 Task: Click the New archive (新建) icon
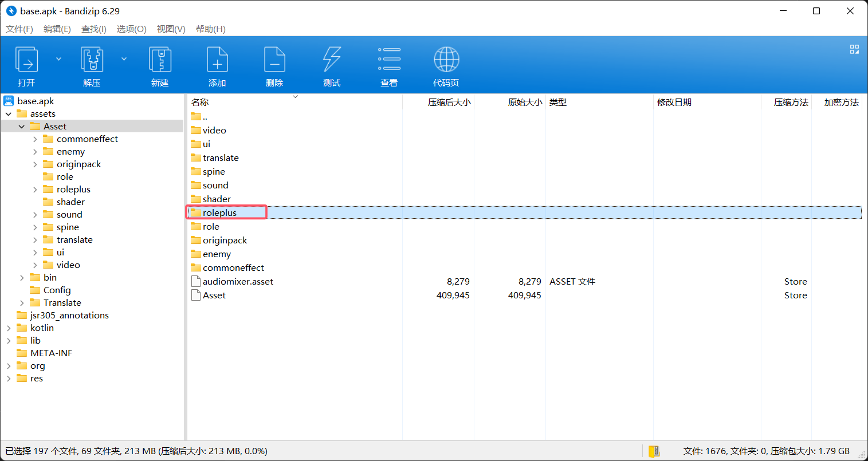(160, 60)
